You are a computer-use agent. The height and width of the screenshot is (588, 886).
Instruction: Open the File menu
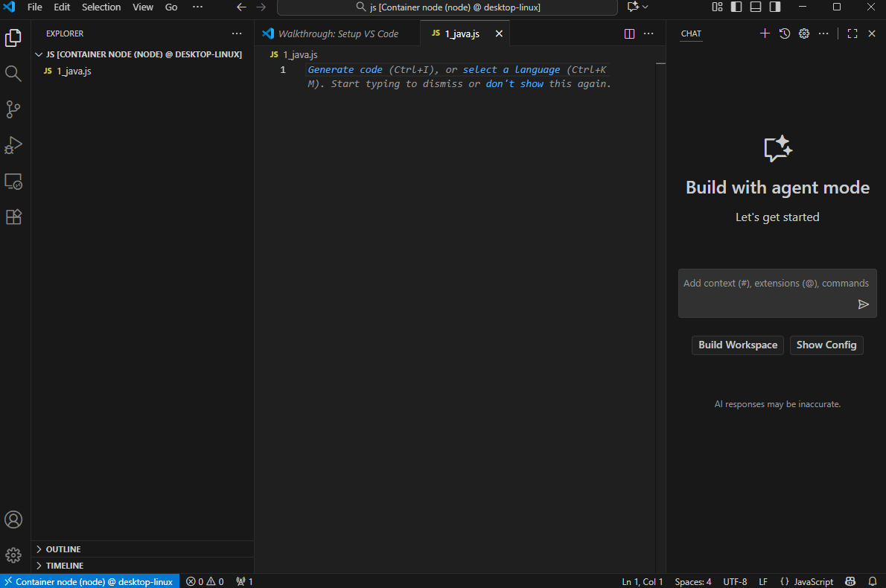pos(34,7)
